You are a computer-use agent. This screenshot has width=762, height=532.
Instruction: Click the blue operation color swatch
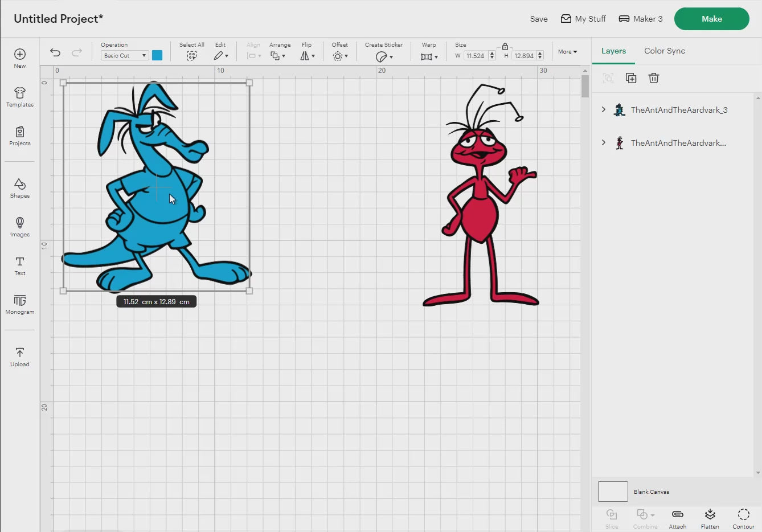coord(157,55)
